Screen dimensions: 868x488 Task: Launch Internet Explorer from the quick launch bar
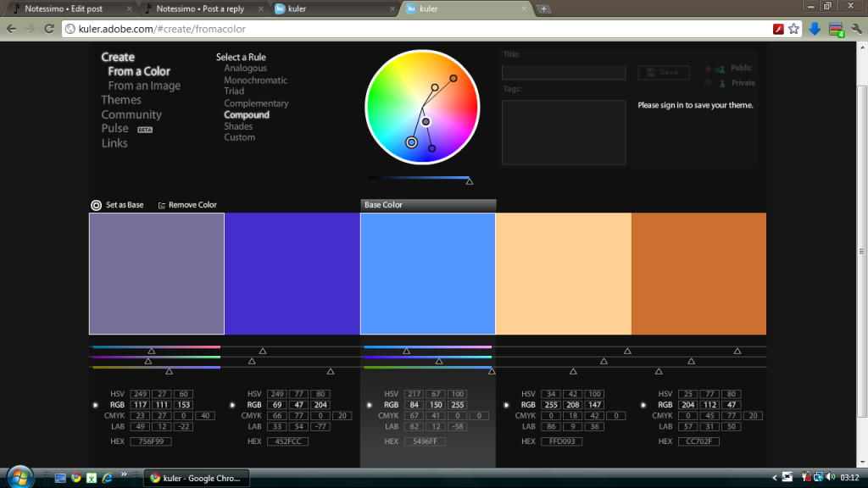pos(107,478)
